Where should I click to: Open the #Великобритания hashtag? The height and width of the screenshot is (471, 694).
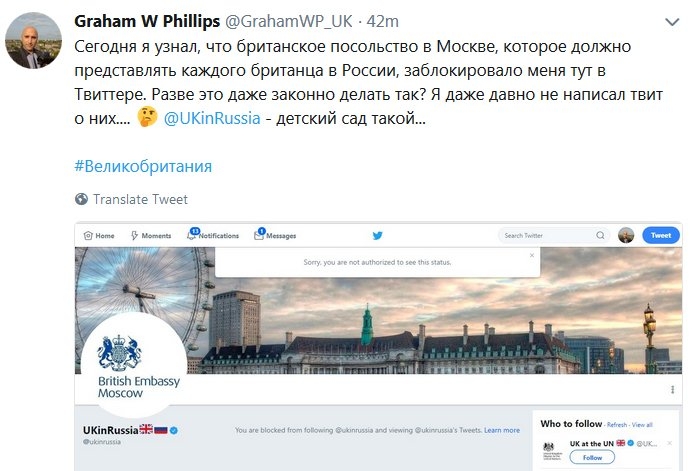tap(143, 166)
